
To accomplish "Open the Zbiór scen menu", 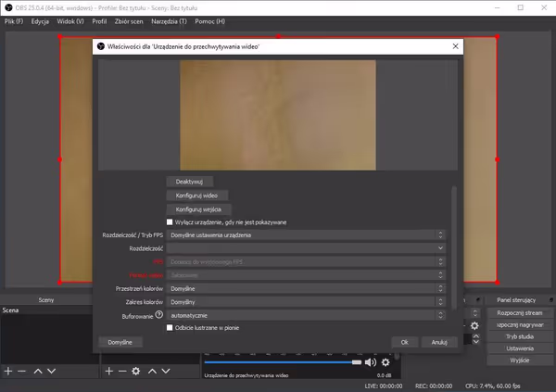I will 129,21.
